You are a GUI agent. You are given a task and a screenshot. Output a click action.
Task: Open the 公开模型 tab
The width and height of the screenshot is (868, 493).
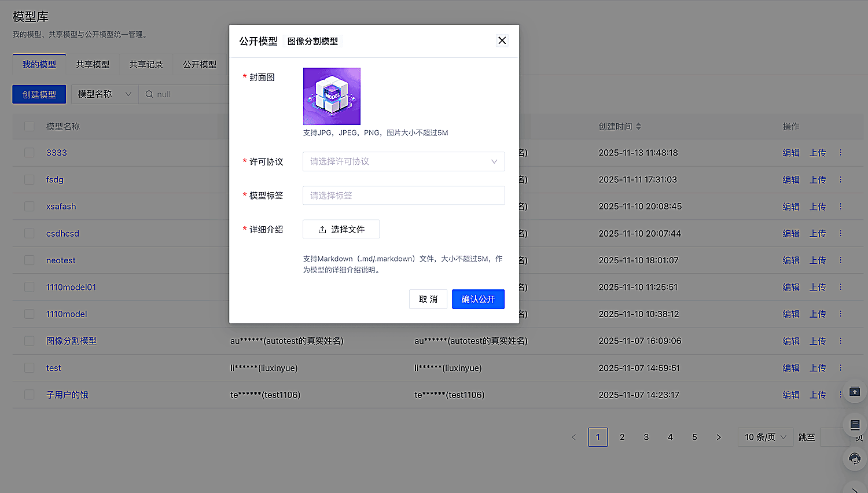(x=200, y=64)
